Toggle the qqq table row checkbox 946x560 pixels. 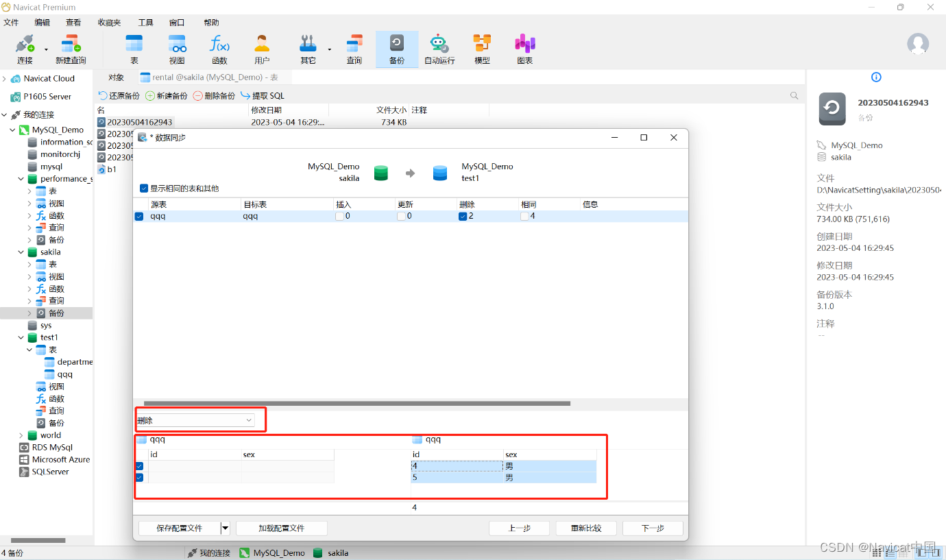[x=139, y=216]
